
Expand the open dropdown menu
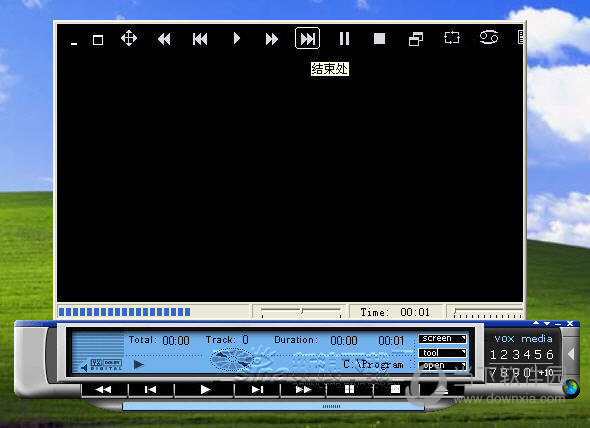442,366
